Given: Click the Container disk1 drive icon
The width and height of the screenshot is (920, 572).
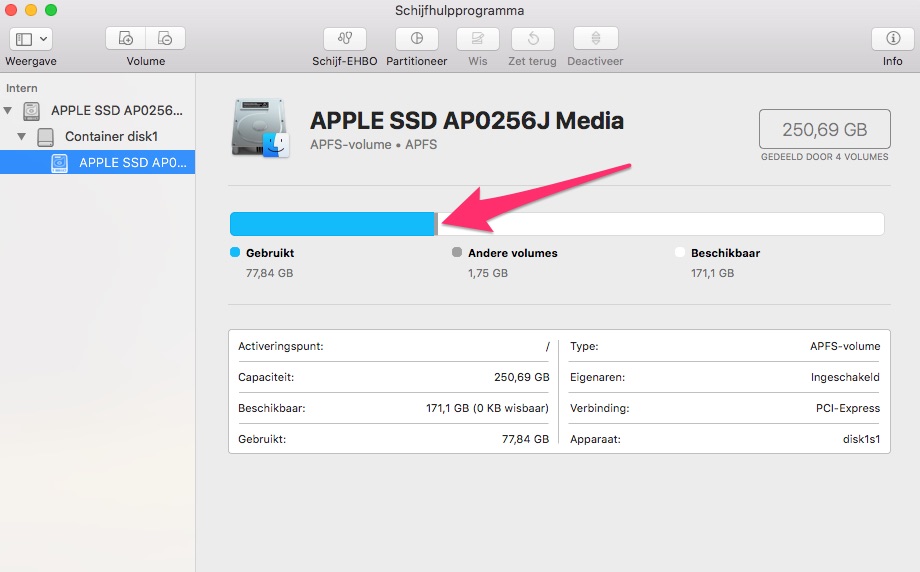Looking at the screenshot, I should click(45, 137).
